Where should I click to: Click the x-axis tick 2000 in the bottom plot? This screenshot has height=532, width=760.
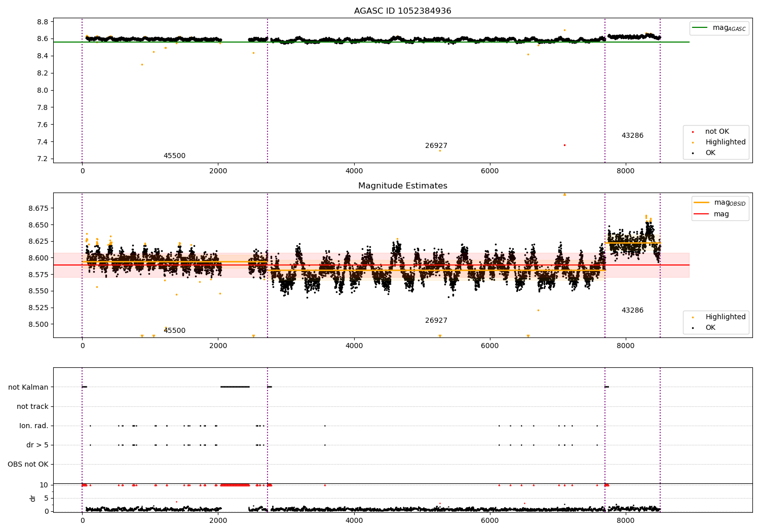pyautogui.click(x=218, y=520)
